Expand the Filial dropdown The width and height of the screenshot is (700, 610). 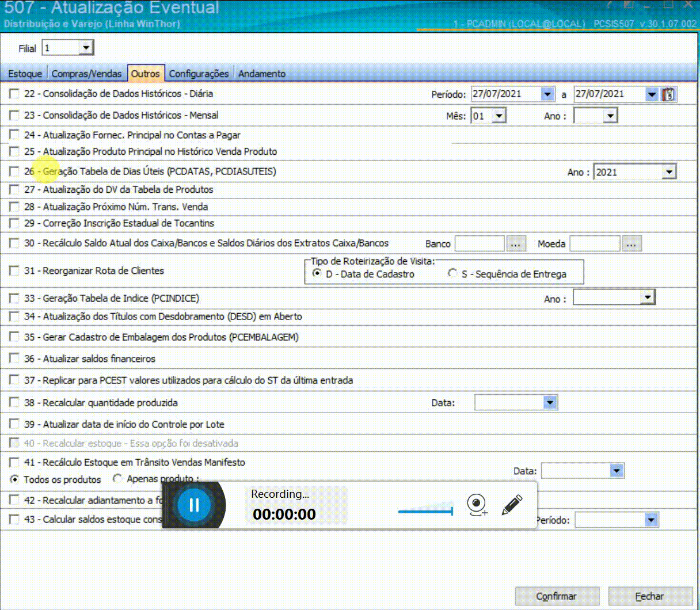click(x=86, y=48)
